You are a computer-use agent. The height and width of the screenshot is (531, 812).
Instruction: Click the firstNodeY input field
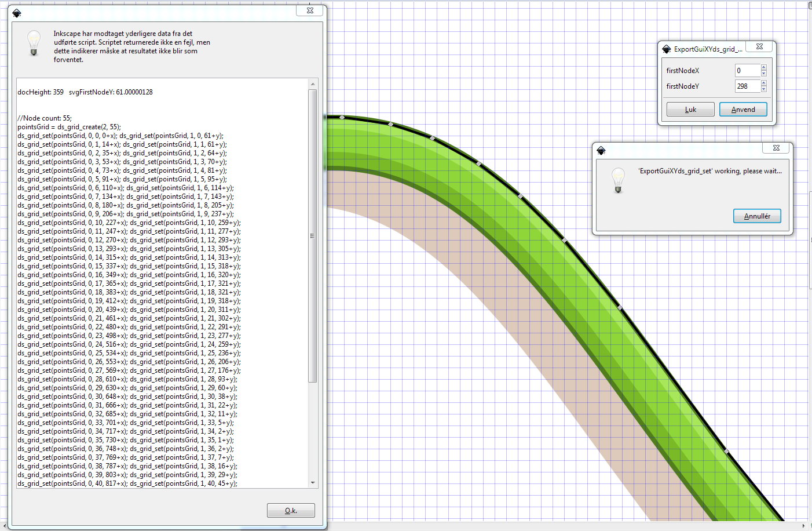[747, 86]
